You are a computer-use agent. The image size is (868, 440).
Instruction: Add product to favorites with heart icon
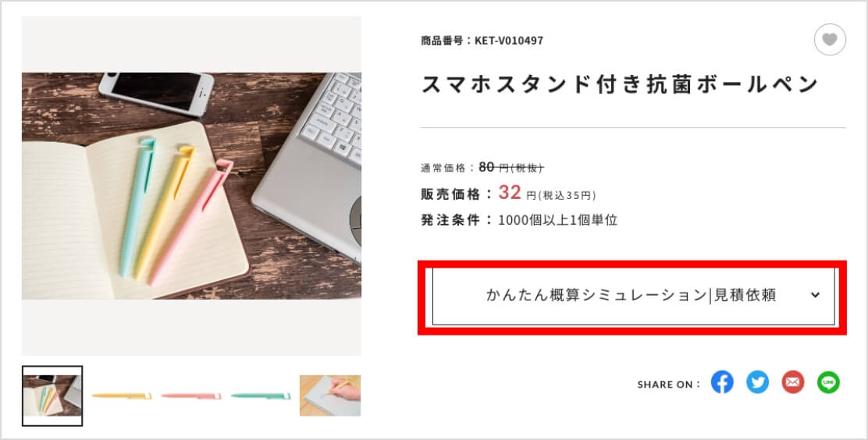(x=830, y=40)
